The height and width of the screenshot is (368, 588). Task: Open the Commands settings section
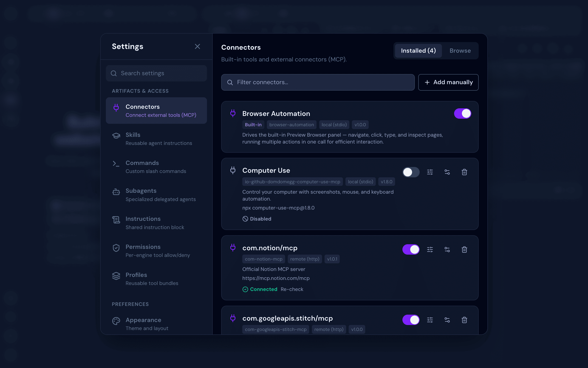[156, 167]
